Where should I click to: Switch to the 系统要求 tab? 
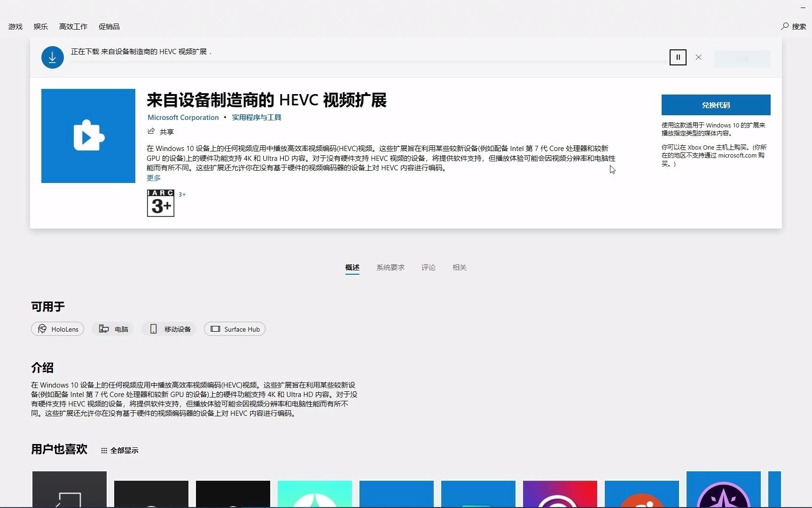(390, 268)
